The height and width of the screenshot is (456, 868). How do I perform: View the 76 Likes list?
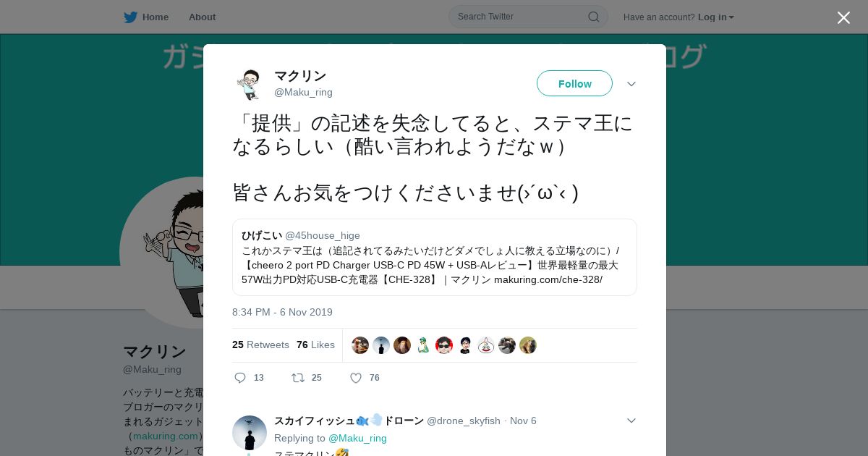(x=315, y=345)
